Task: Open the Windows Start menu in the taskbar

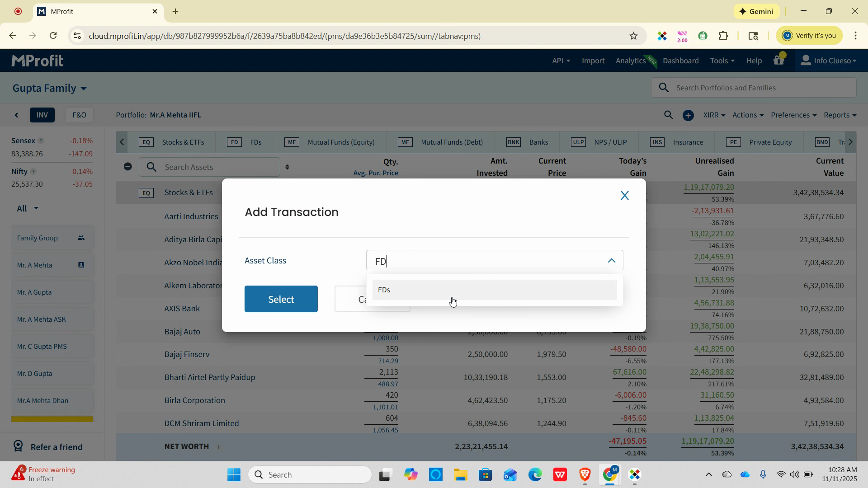Action: [234, 475]
